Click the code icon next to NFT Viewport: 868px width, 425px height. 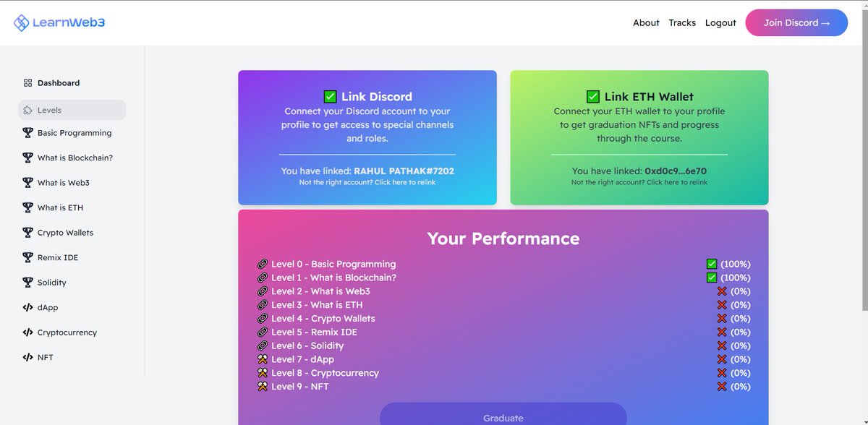pyautogui.click(x=27, y=357)
